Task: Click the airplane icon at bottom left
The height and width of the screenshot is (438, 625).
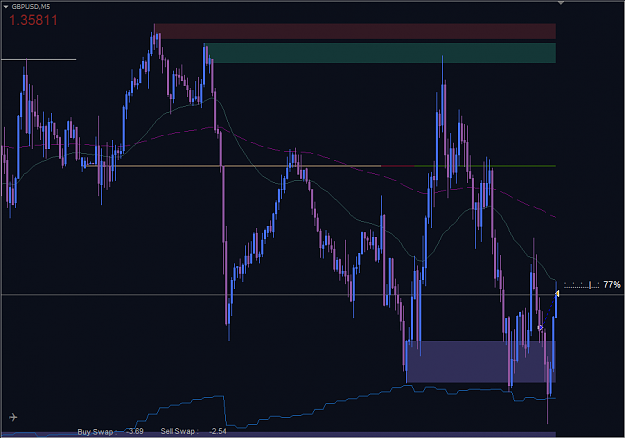Action: (13, 417)
